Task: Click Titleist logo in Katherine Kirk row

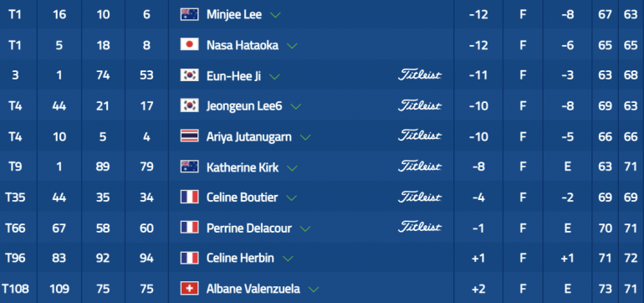Action: click(x=420, y=166)
